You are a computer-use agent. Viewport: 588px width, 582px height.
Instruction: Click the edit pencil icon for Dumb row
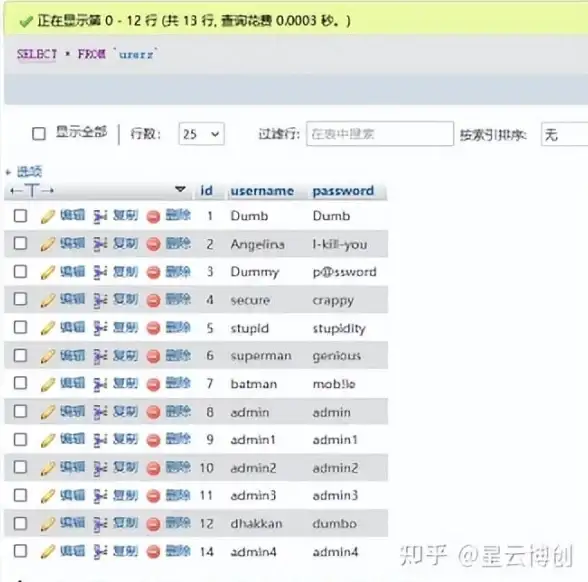click(x=48, y=216)
